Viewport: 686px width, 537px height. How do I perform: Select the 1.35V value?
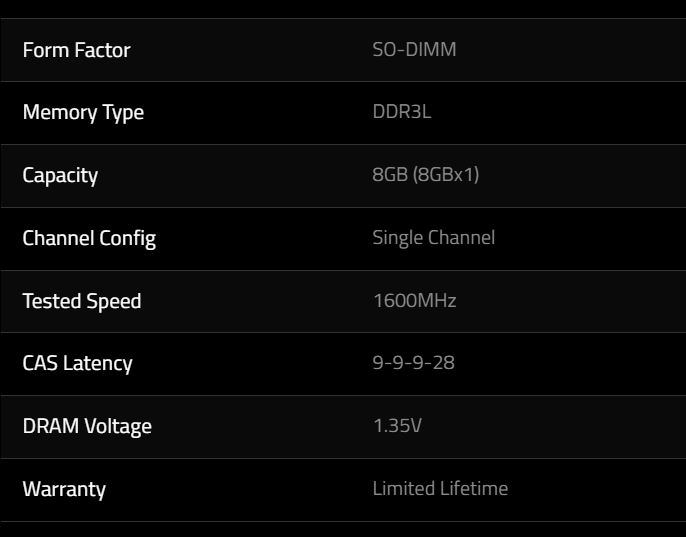[x=397, y=425]
